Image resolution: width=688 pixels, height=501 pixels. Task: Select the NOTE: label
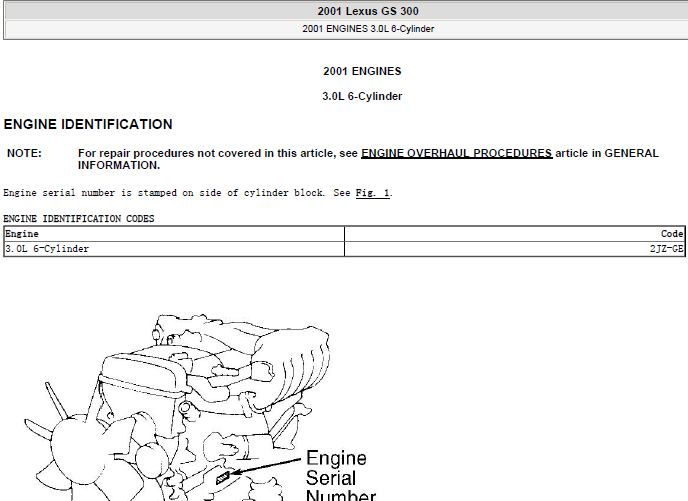24,153
